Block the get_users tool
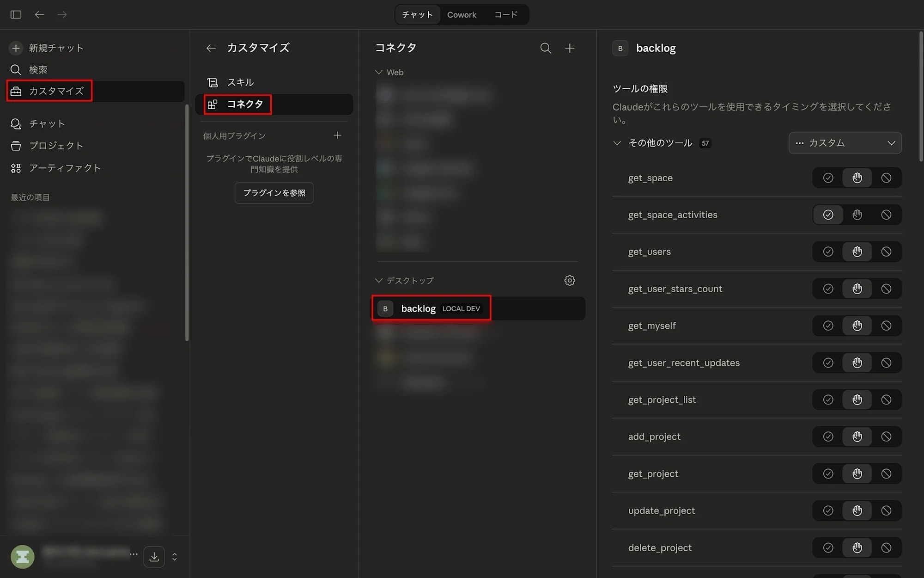This screenshot has height=578, width=924. point(886,252)
